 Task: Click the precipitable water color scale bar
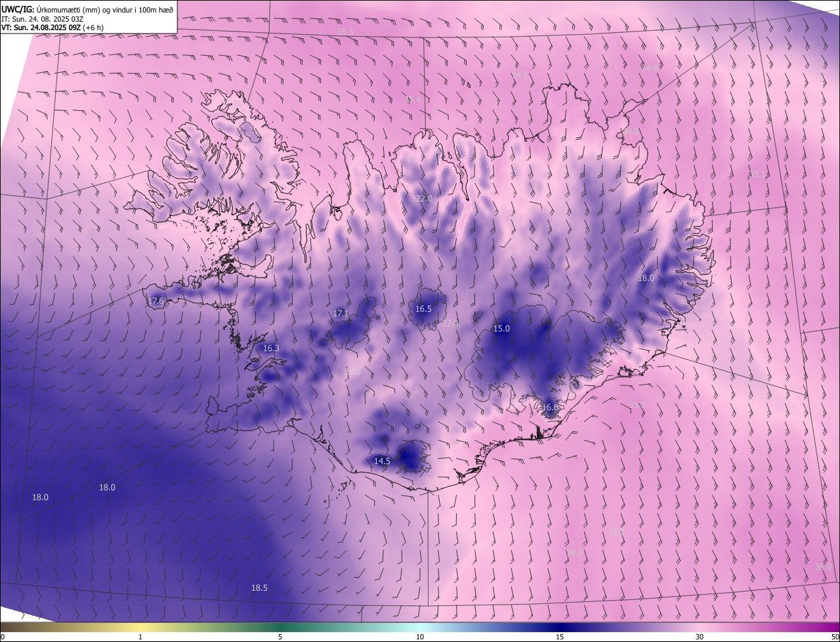pyautogui.click(x=420, y=628)
